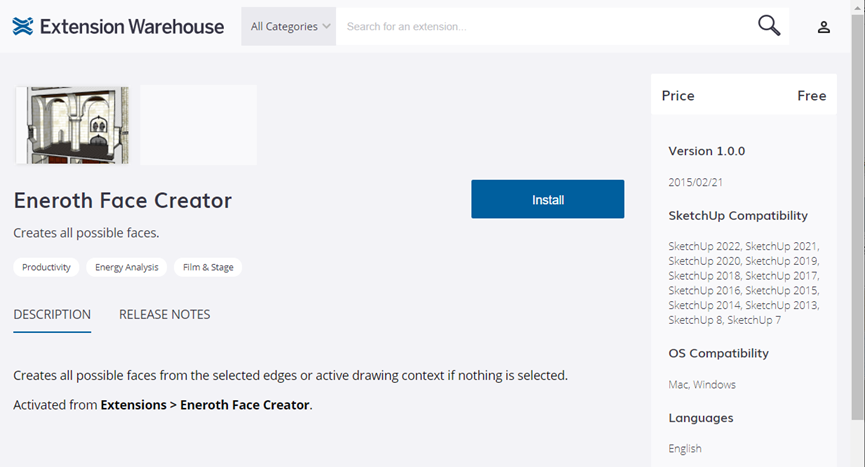This screenshot has height=467, width=865.
Task: Click the Version 1.0.0 label
Action: click(x=707, y=151)
